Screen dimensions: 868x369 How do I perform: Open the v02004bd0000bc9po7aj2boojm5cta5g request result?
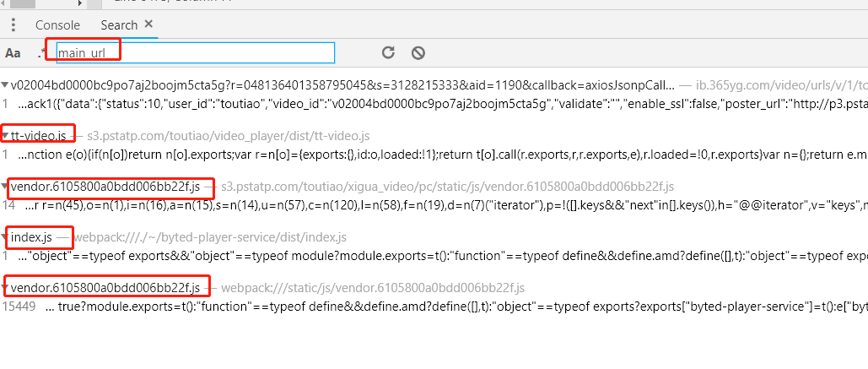point(342,84)
